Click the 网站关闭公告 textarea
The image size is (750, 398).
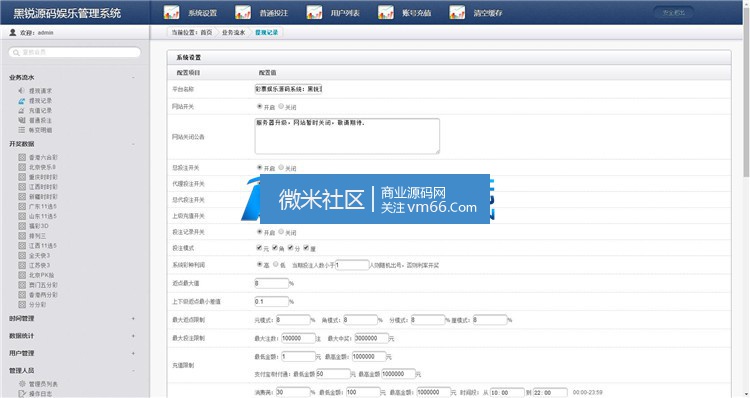(x=347, y=136)
